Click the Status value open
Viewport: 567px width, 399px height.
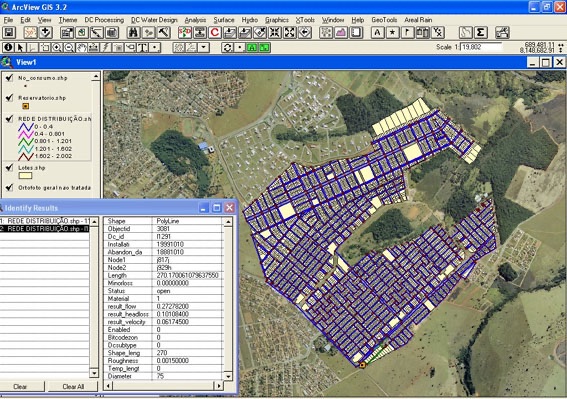pos(163,291)
